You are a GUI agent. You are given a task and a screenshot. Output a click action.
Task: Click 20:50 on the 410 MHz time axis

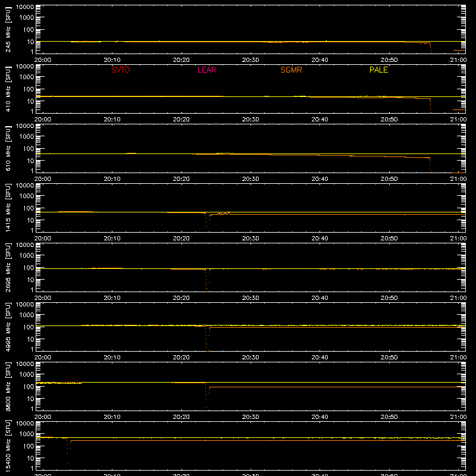pos(389,120)
